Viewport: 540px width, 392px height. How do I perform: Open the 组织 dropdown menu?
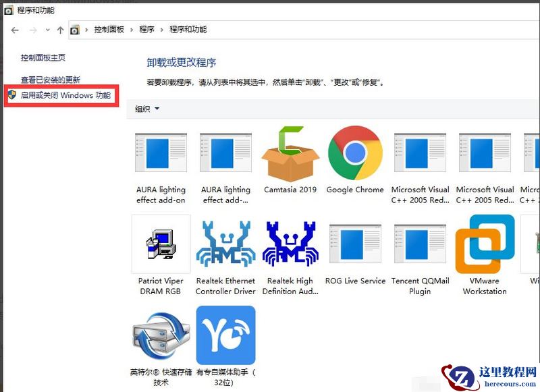click(x=144, y=109)
